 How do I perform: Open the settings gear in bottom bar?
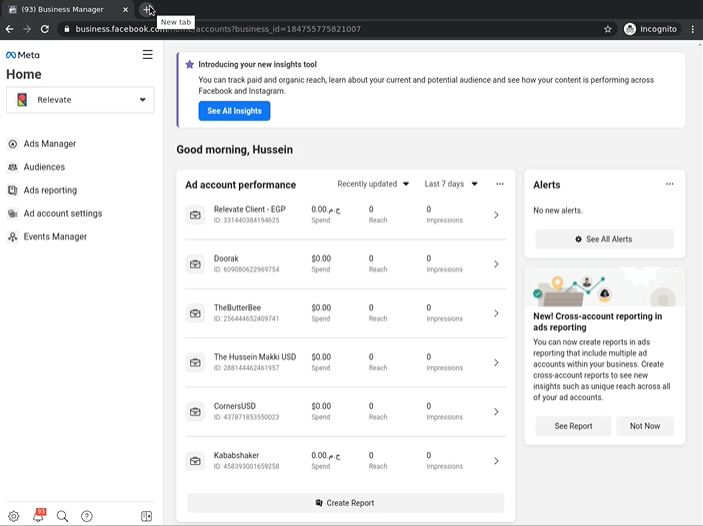tap(14, 516)
